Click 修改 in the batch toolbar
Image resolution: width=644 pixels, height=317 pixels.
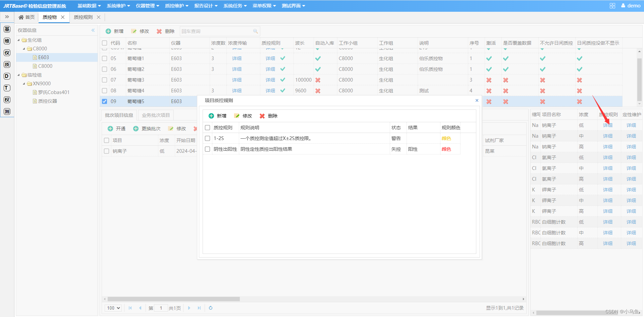coord(177,129)
